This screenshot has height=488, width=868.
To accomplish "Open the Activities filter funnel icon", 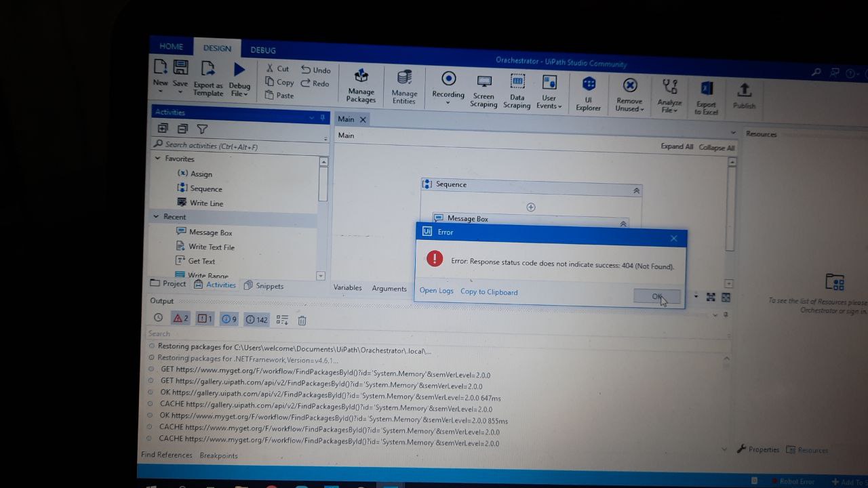I will coord(202,129).
